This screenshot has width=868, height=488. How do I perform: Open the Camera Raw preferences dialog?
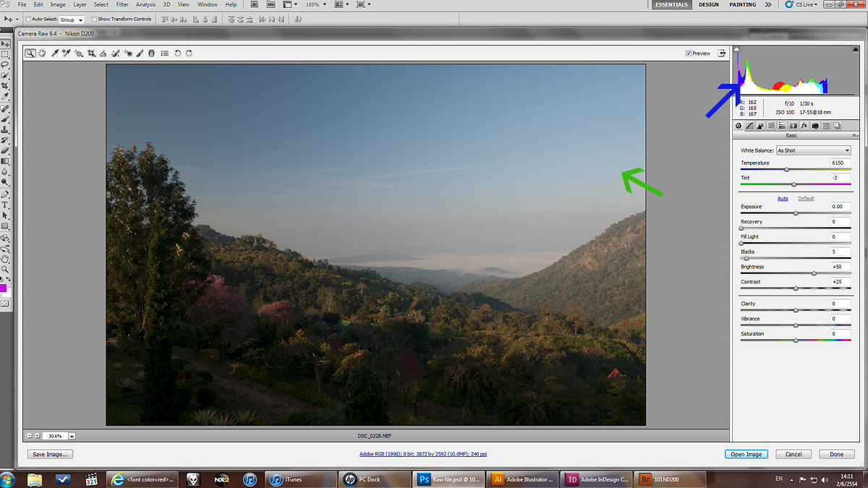164,53
